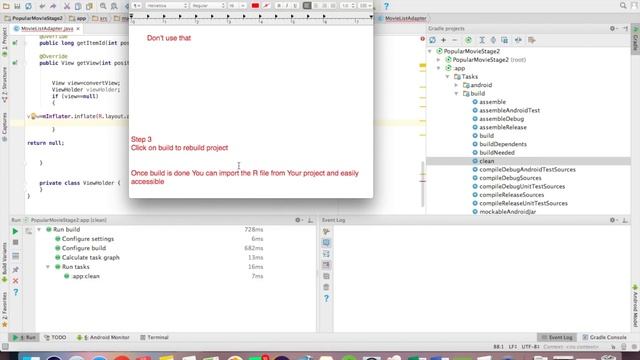The image size is (640, 360).
Task: Collapse the Run build node in Run panel
Action: tap(39, 229)
